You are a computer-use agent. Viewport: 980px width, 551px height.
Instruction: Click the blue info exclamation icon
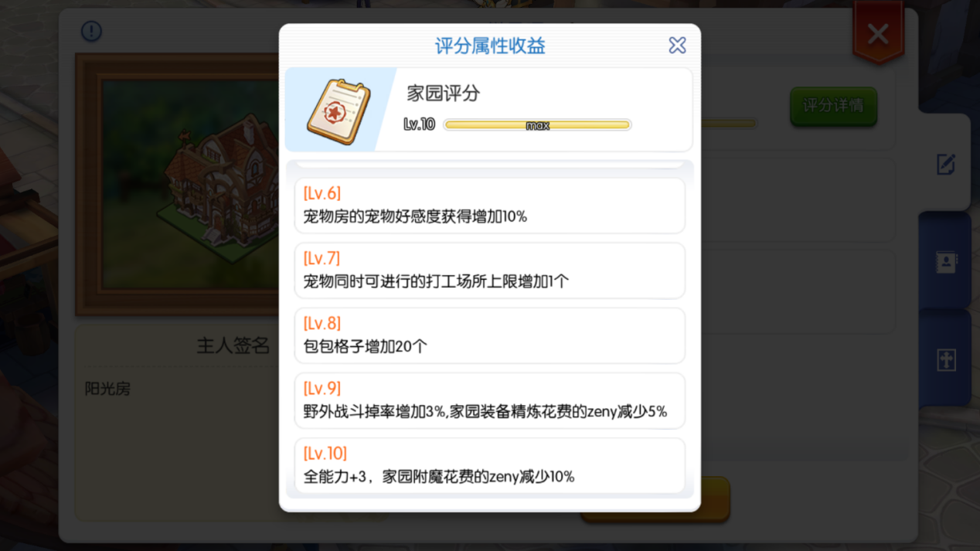tap(91, 31)
